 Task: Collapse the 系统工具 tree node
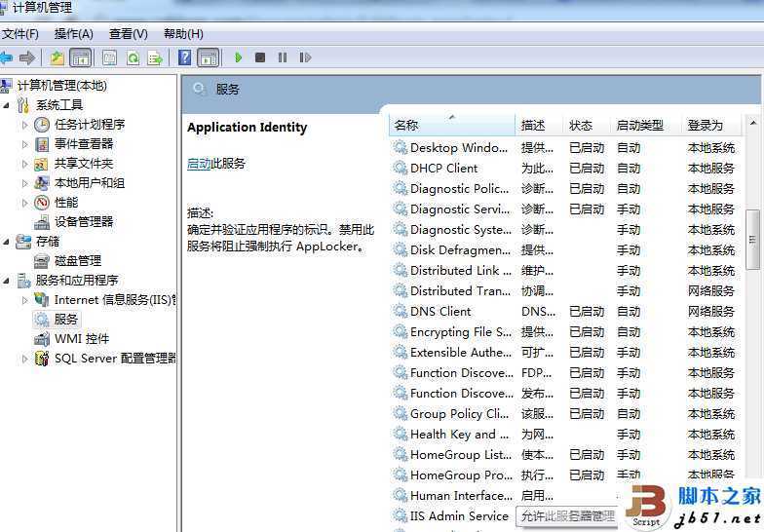(x=6, y=105)
